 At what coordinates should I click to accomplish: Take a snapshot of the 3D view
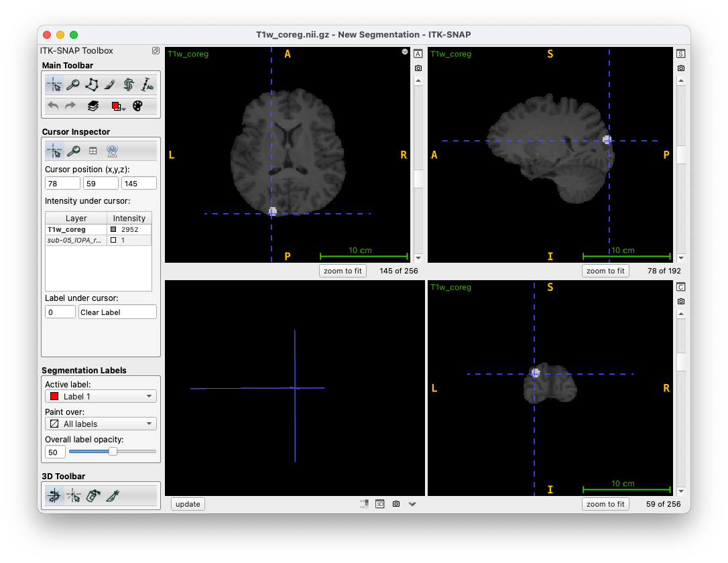[x=396, y=504]
